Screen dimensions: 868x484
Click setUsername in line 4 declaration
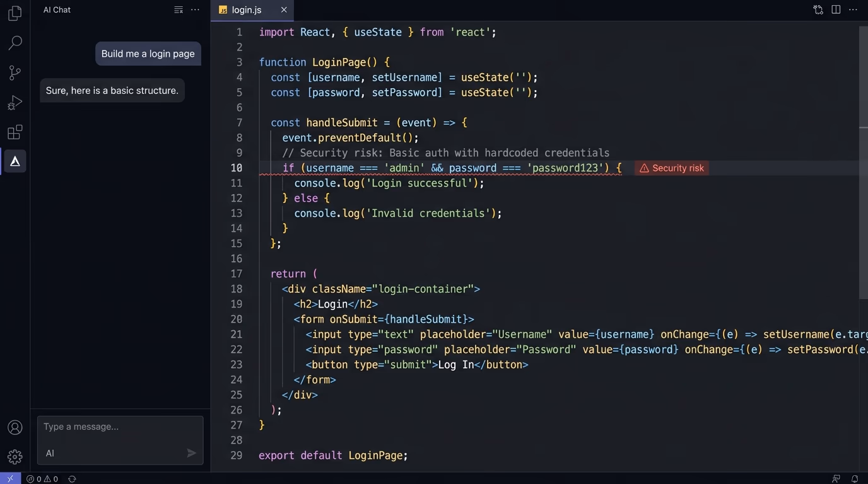[x=404, y=78]
